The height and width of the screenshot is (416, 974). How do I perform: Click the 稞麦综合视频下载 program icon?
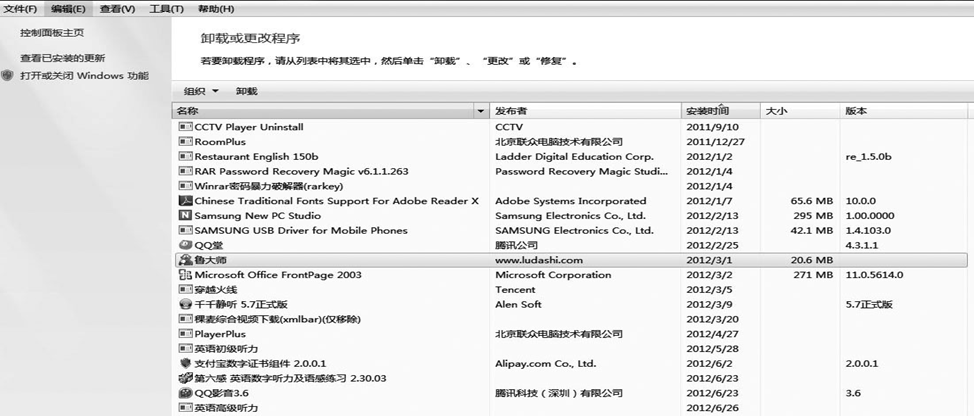[x=185, y=319]
